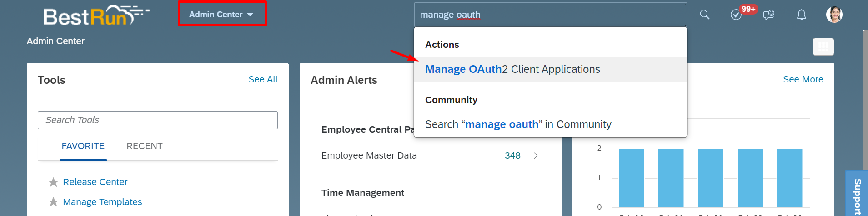The height and width of the screenshot is (216, 868).
Task: Switch to the FAVORITE tab
Action: (x=83, y=146)
